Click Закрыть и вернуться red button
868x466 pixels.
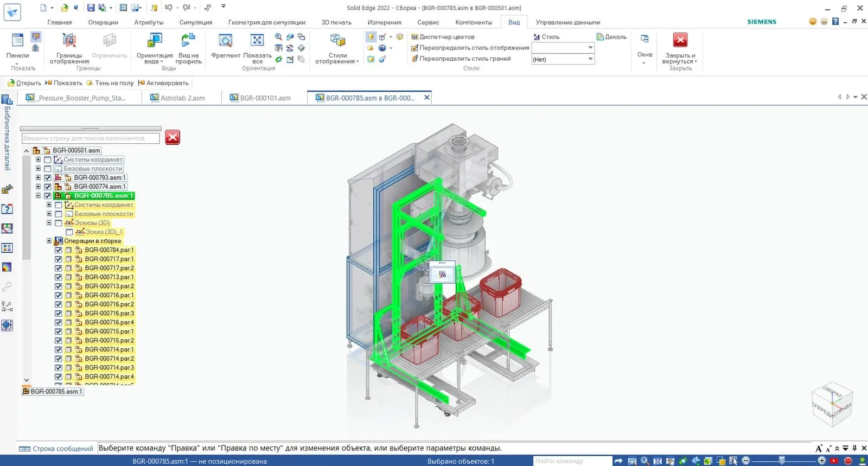680,40
